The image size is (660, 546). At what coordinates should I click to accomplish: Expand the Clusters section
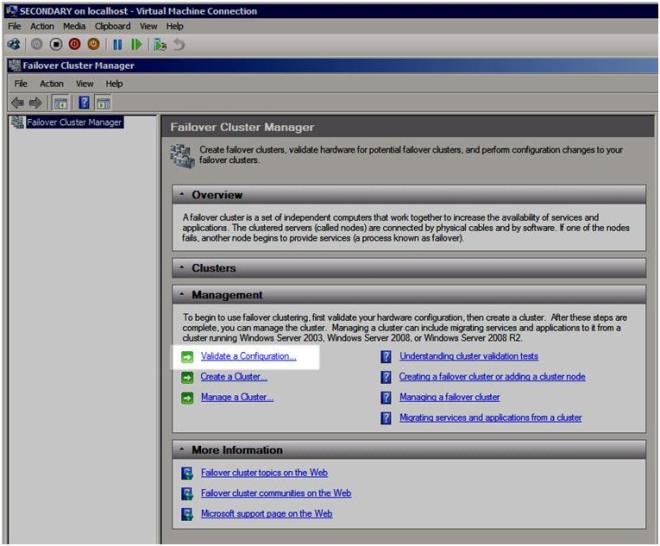(x=181, y=268)
